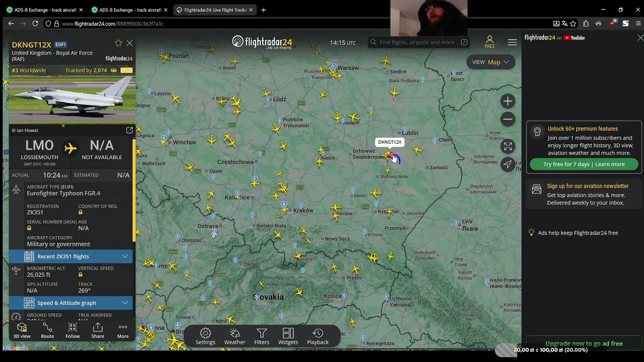Zoom in on the map
Screen dimensions: 644x362
point(508,101)
